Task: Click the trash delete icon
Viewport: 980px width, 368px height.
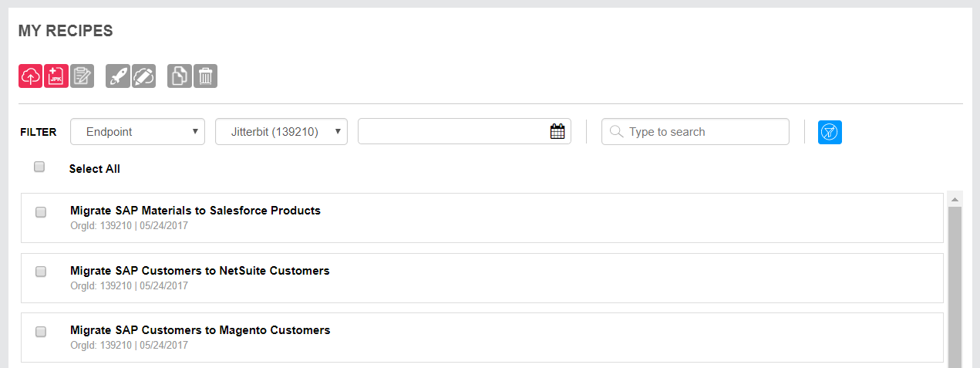Action: 205,76
